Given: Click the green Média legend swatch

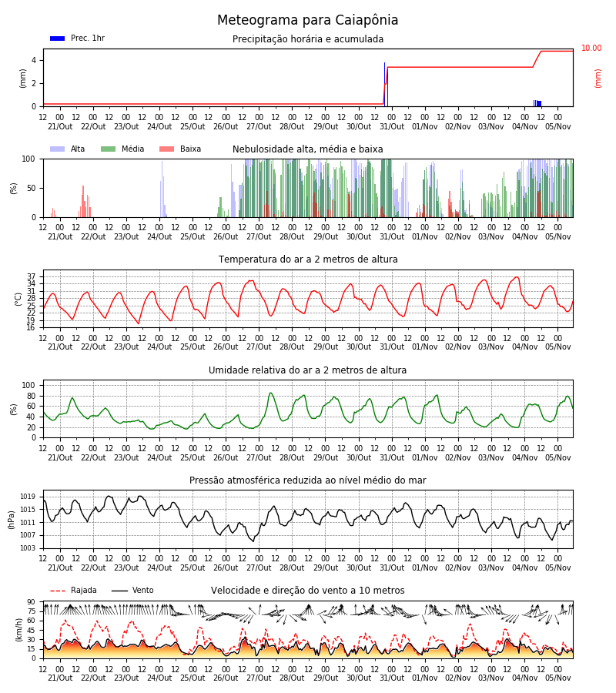Looking at the screenshot, I should click(109, 149).
